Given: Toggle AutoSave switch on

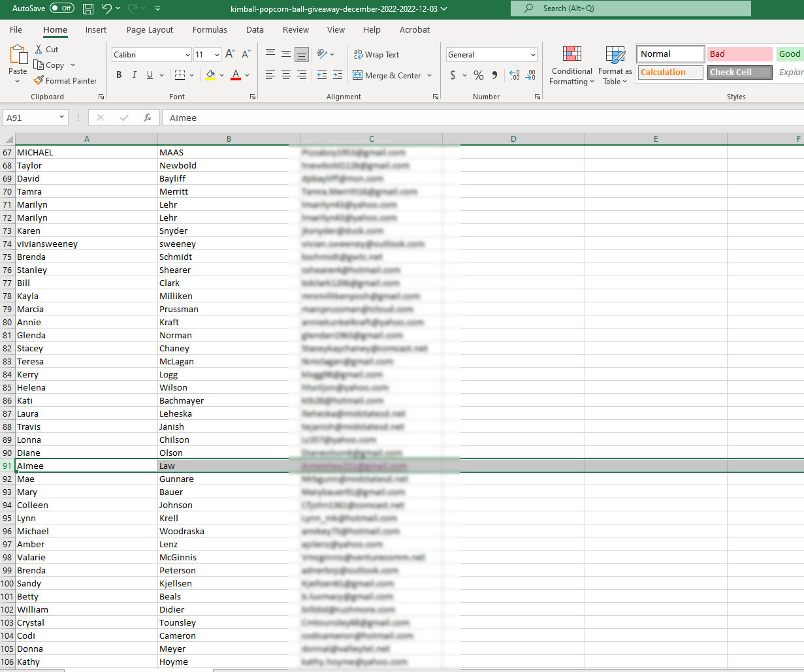Looking at the screenshot, I should [x=62, y=8].
